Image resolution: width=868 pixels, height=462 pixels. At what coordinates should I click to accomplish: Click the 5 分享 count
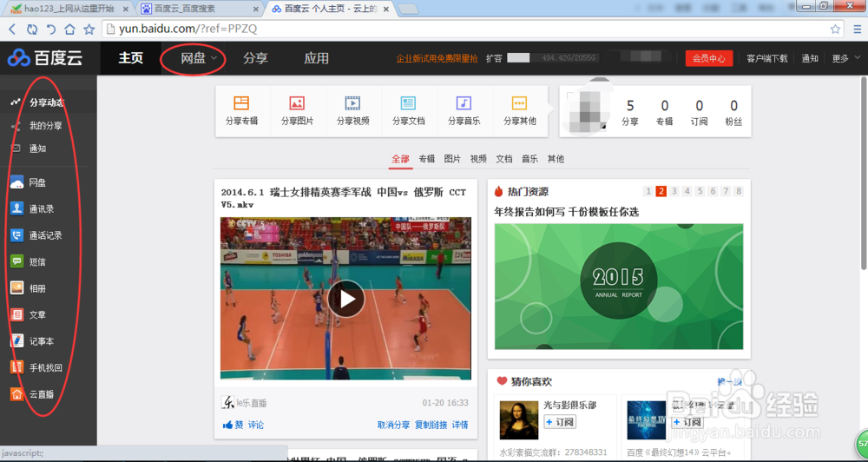pos(630,112)
